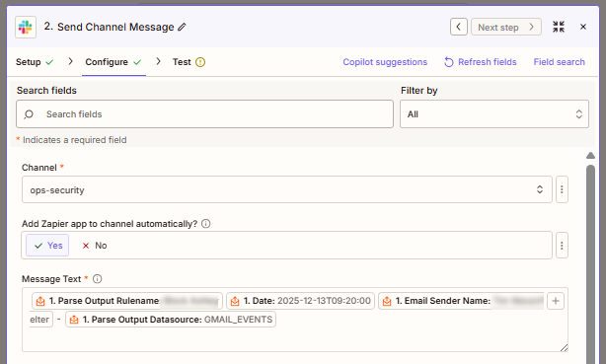Image resolution: width=606 pixels, height=364 pixels.
Task: Click the search magnifier icon
Action: click(x=29, y=114)
